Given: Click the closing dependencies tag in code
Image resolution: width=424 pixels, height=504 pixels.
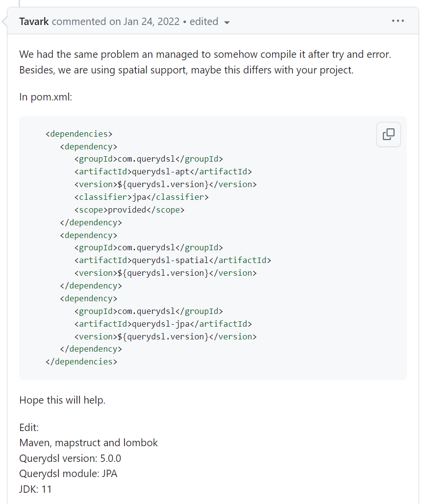Looking at the screenshot, I should [81, 361].
